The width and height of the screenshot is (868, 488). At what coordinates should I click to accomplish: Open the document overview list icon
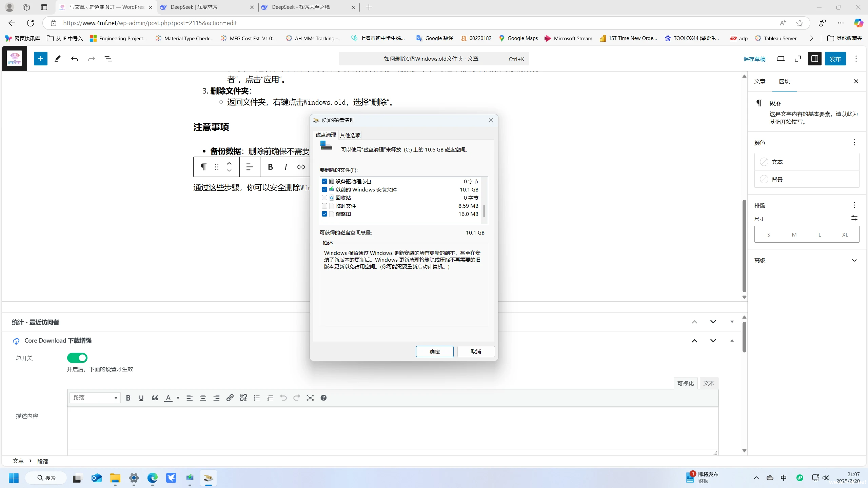tap(108, 59)
